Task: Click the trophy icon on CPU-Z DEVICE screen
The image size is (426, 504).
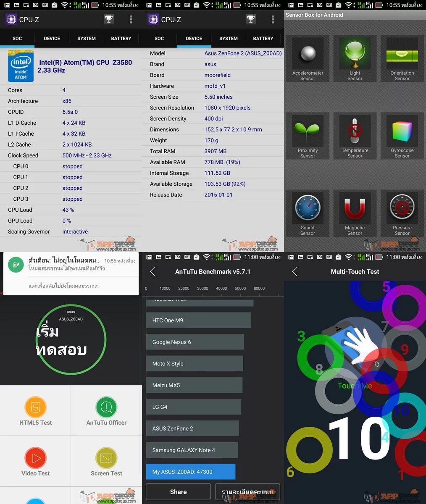Action: pos(251,19)
